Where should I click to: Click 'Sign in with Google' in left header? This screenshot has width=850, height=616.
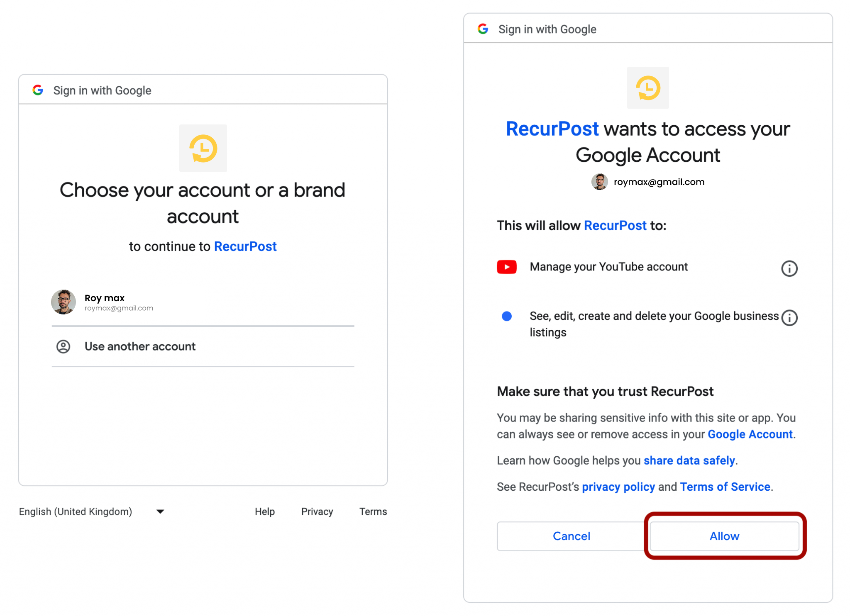102,90
